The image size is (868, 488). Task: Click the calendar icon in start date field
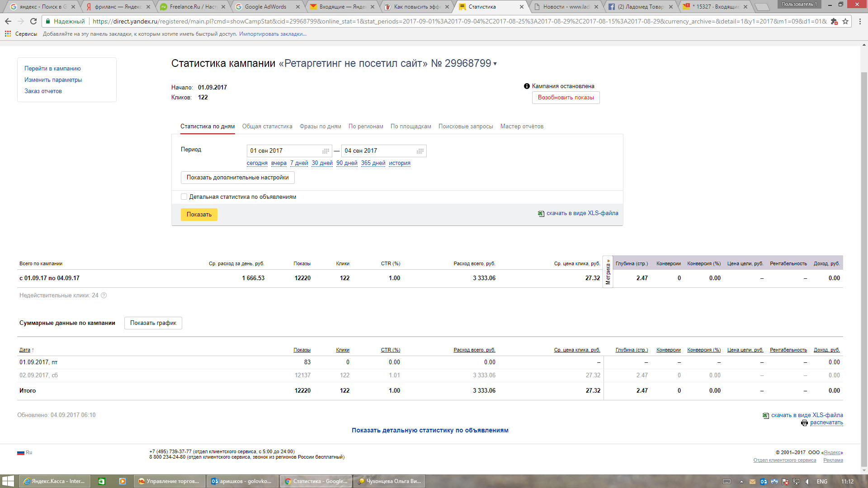325,151
